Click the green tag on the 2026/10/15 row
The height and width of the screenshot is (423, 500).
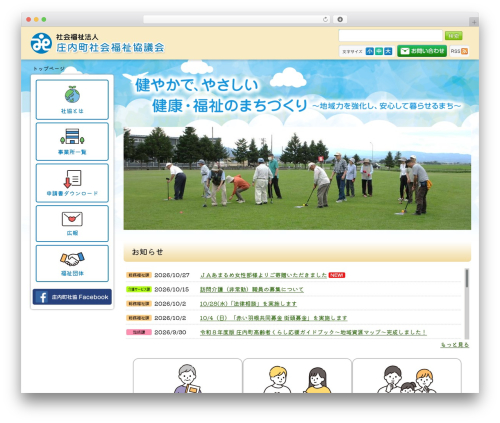click(x=139, y=289)
